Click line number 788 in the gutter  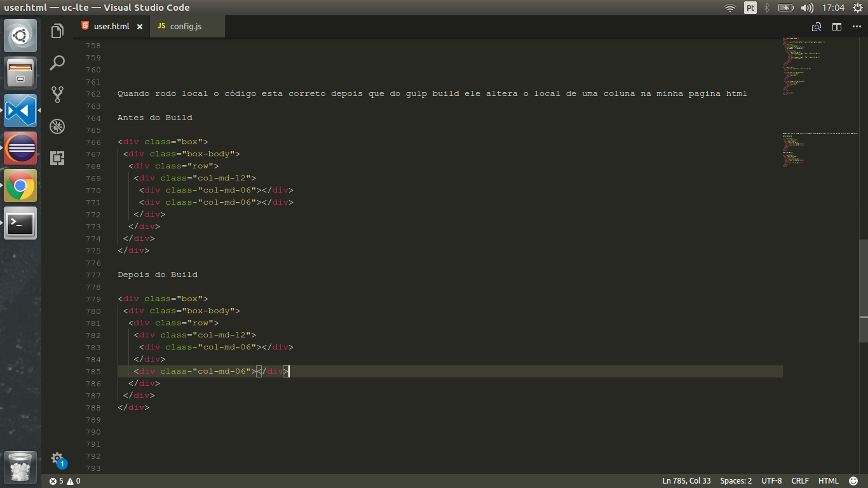click(93, 407)
